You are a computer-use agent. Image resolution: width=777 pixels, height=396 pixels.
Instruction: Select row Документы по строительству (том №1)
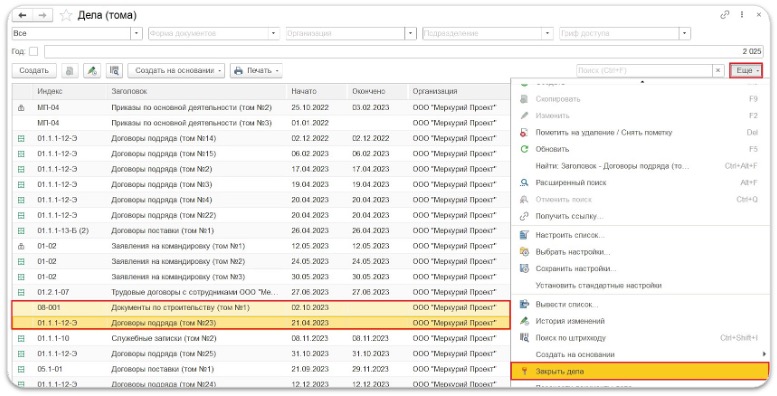[x=261, y=308]
